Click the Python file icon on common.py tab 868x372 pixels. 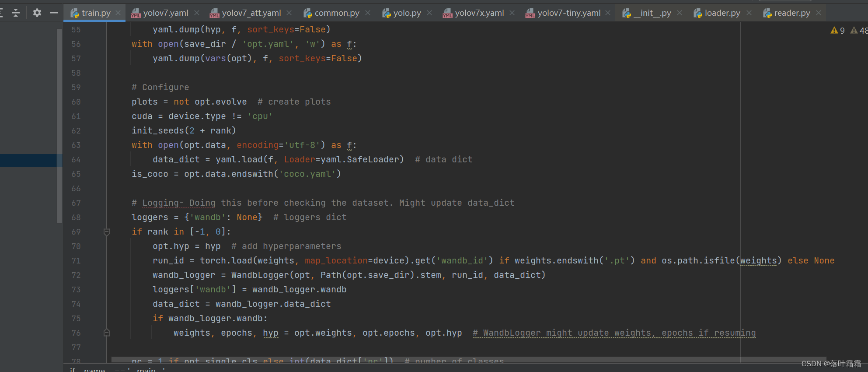pos(307,14)
